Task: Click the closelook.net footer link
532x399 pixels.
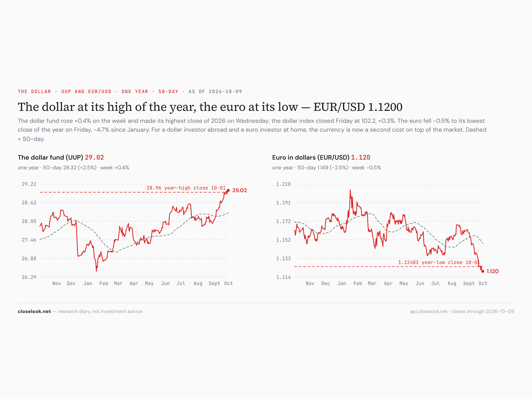Action: coord(34,311)
